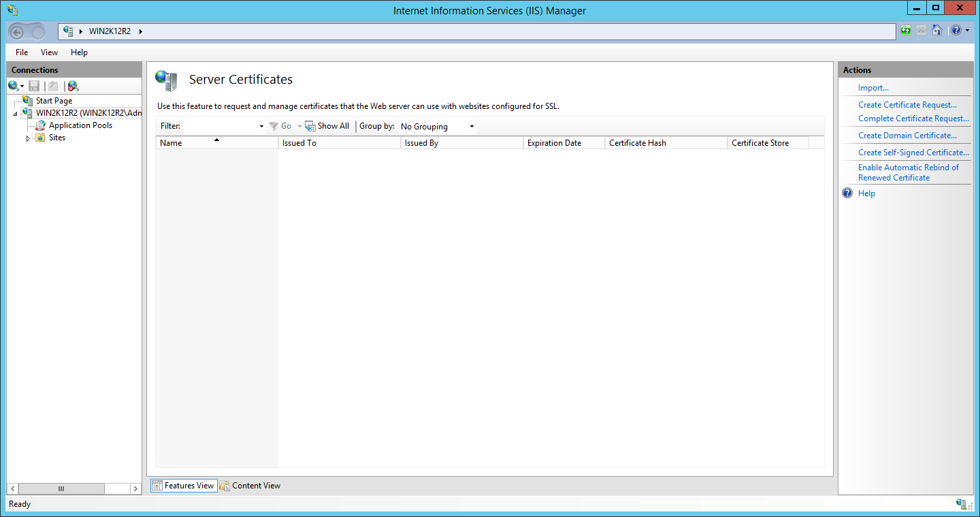Screen dimensions: 980x517
Task: Select the Sites tree node
Action: coord(57,138)
